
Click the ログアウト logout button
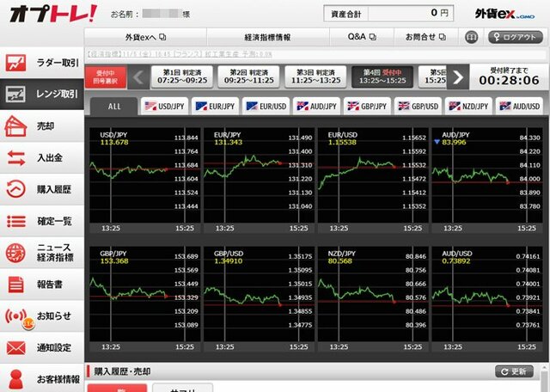point(516,37)
